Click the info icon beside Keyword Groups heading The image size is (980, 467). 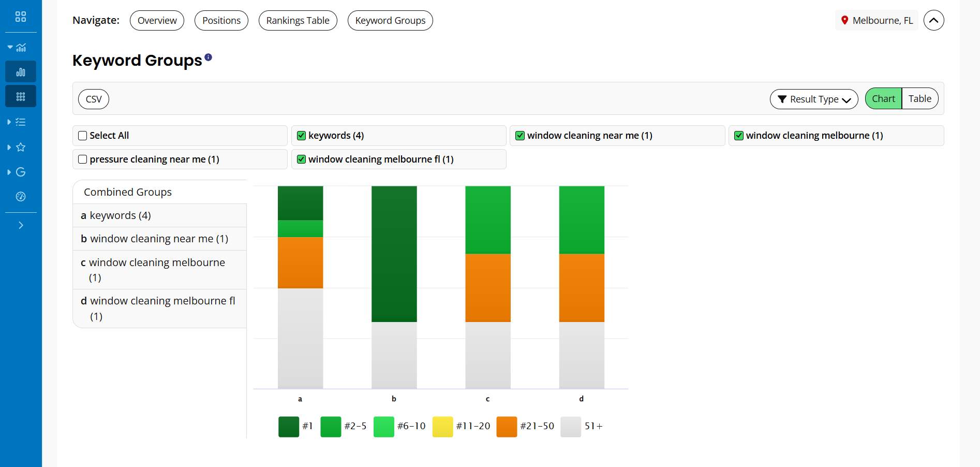(208, 57)
